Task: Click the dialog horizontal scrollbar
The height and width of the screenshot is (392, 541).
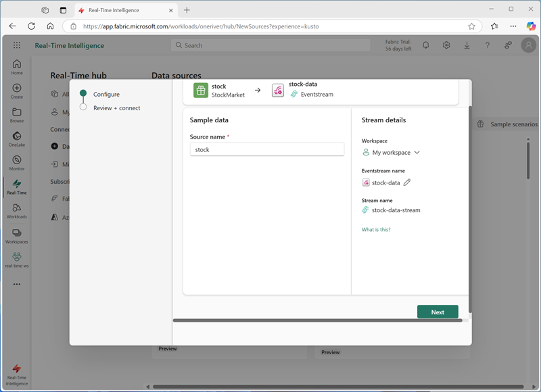Action: (x=317, y=320)
